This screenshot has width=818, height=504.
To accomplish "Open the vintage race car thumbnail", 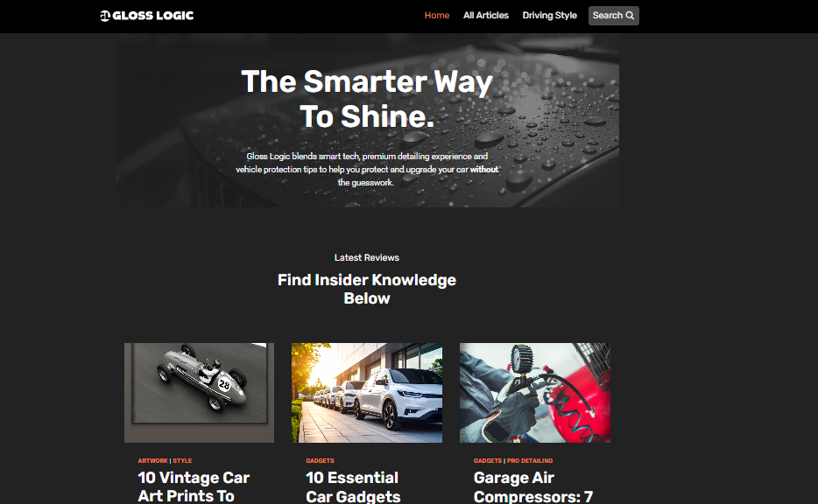I will coord(199,393).
